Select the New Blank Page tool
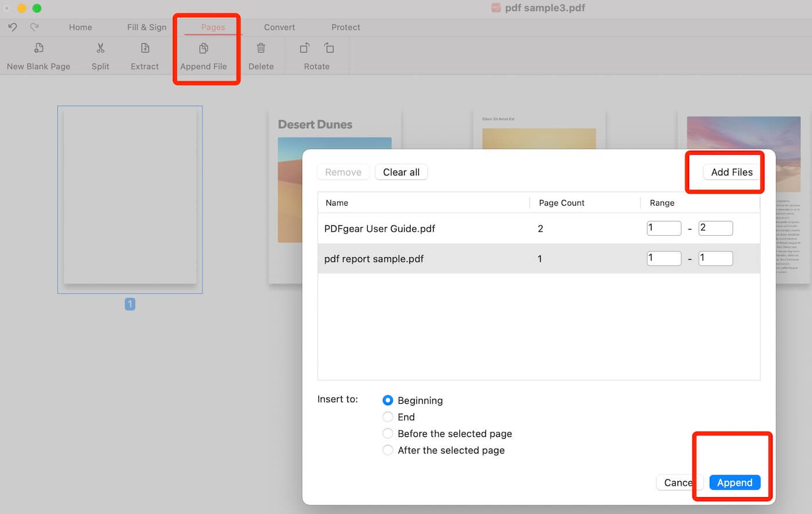The height and width of the screenshot is (514, 812). point(38,55)
